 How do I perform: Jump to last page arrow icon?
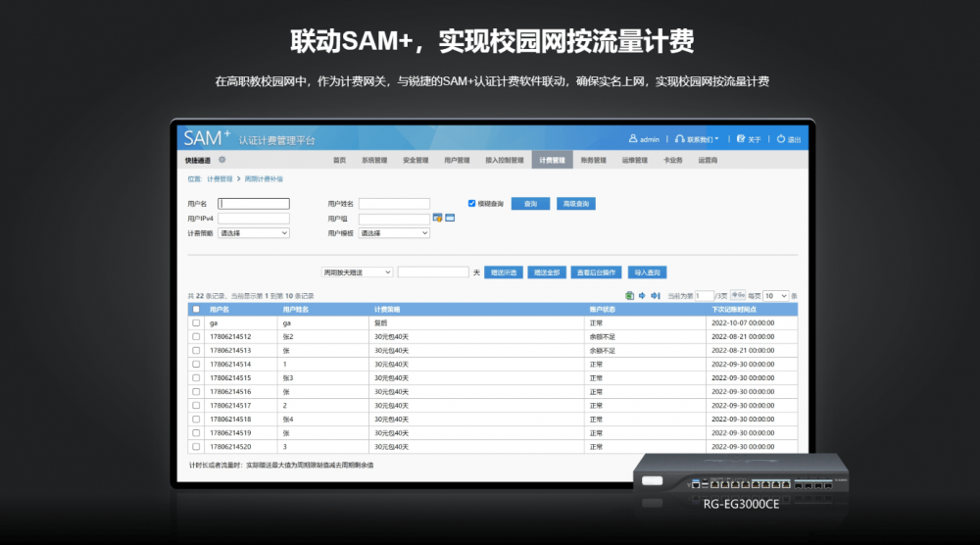(x=655, y=296)
